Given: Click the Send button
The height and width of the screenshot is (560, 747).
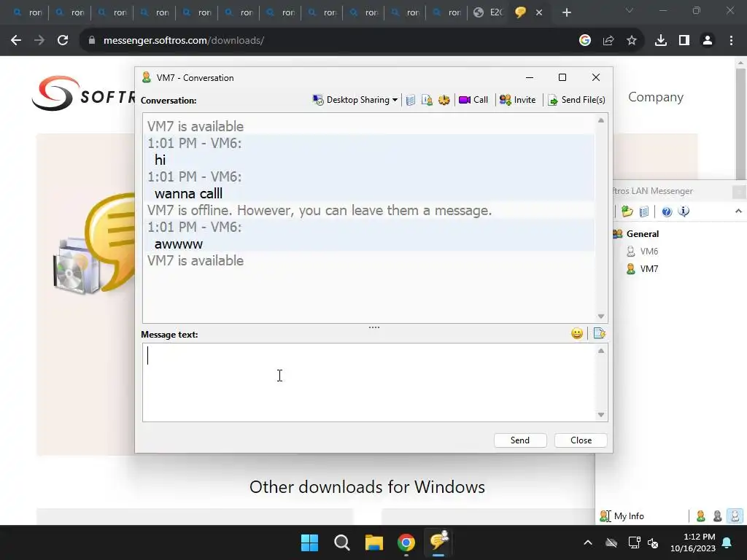Looking at the screenshot, I should 519,440.
